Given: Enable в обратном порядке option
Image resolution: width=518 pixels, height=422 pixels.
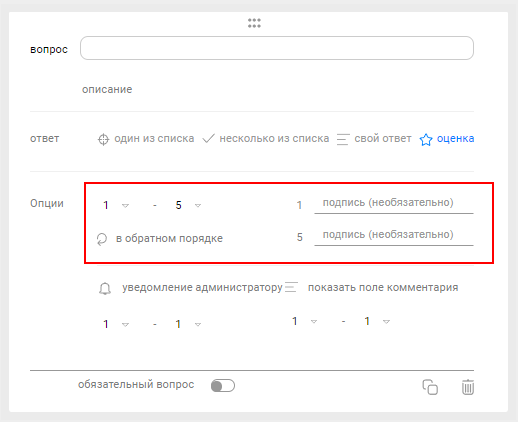Looking at the screenshot, I should click(169, 239).
